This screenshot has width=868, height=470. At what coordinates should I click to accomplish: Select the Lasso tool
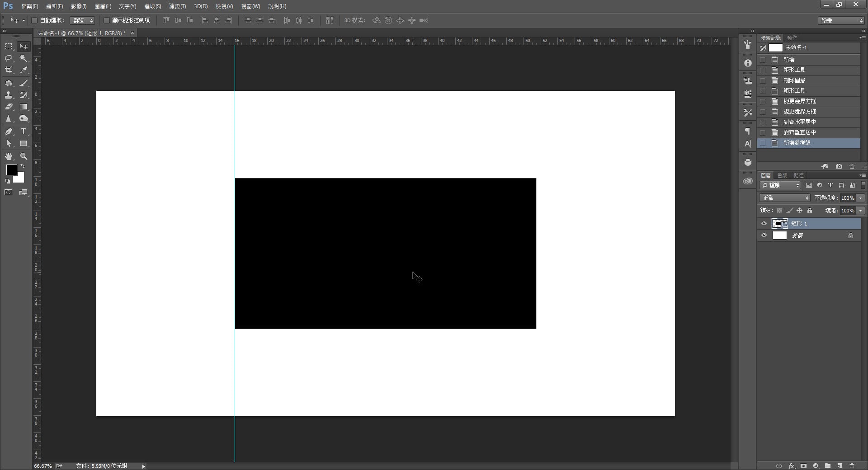(9, 58)
